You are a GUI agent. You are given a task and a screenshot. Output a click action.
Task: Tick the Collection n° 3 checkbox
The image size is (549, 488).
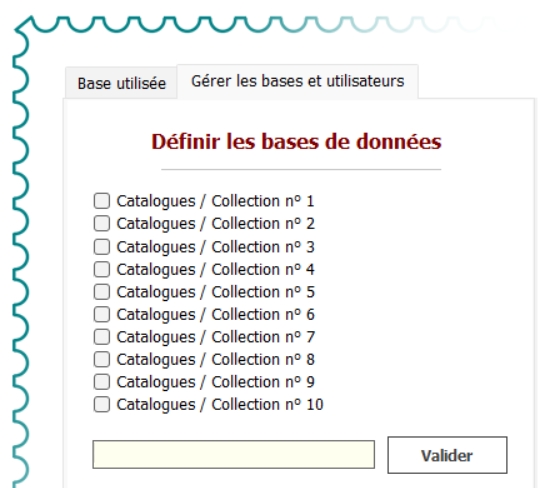102,247
